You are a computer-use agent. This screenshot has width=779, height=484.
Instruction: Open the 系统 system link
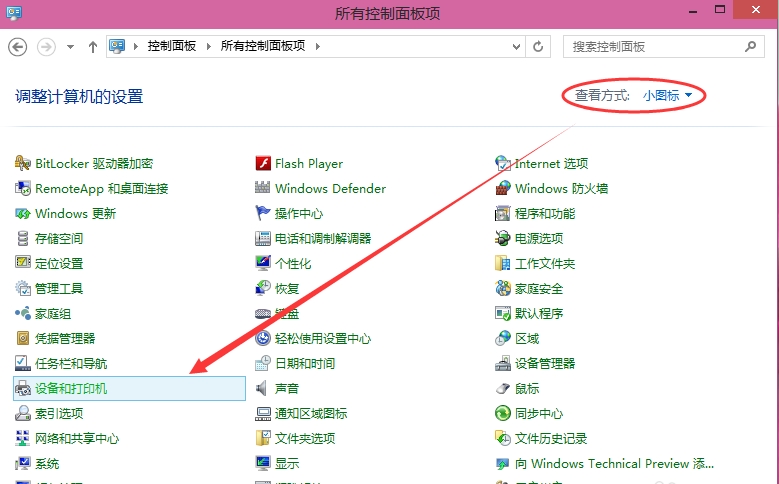[x=47, y=464]
